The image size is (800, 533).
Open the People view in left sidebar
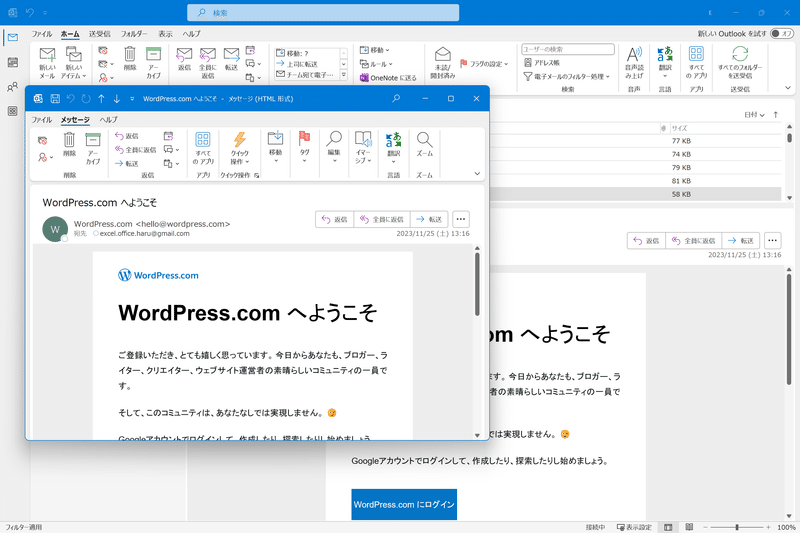coord(13,87)
